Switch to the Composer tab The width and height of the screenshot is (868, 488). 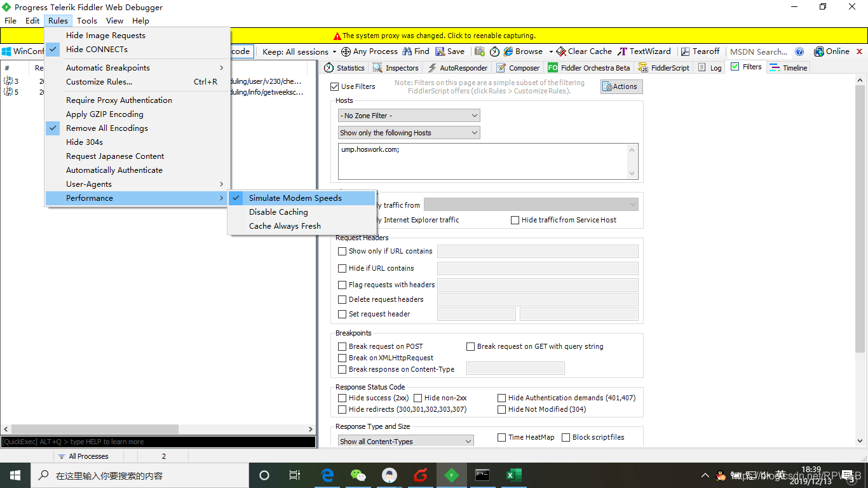point(518,67)
